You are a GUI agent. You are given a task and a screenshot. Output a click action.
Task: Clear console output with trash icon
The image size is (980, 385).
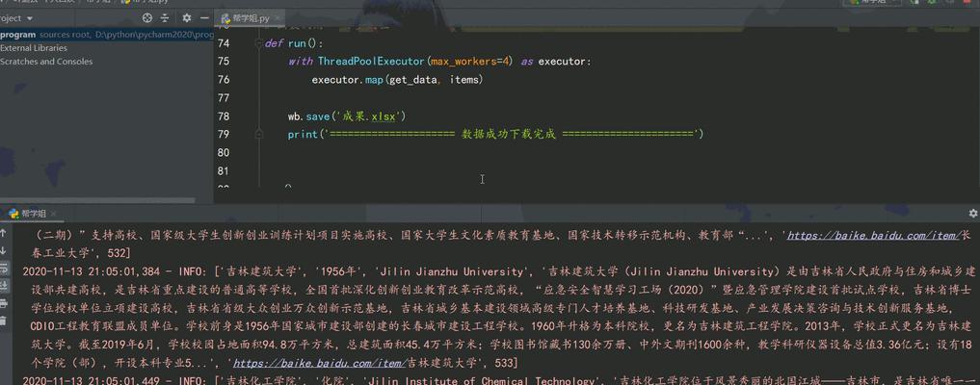tap(3, 321)
